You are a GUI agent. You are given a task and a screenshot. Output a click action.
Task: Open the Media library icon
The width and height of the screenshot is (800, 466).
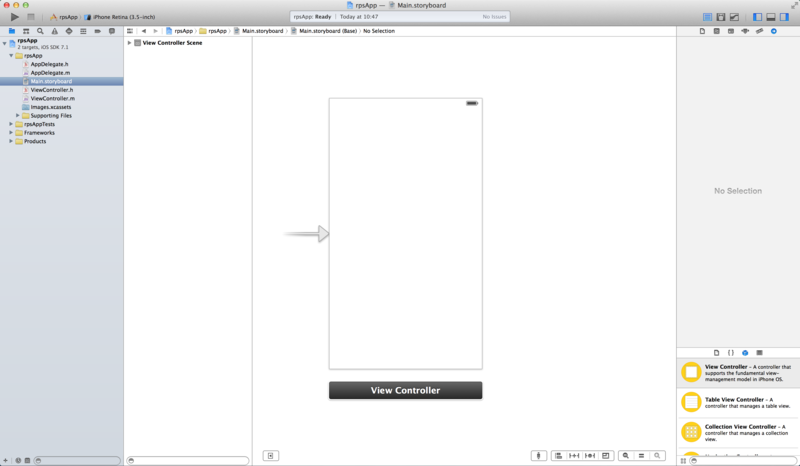(x=760, y=353)
